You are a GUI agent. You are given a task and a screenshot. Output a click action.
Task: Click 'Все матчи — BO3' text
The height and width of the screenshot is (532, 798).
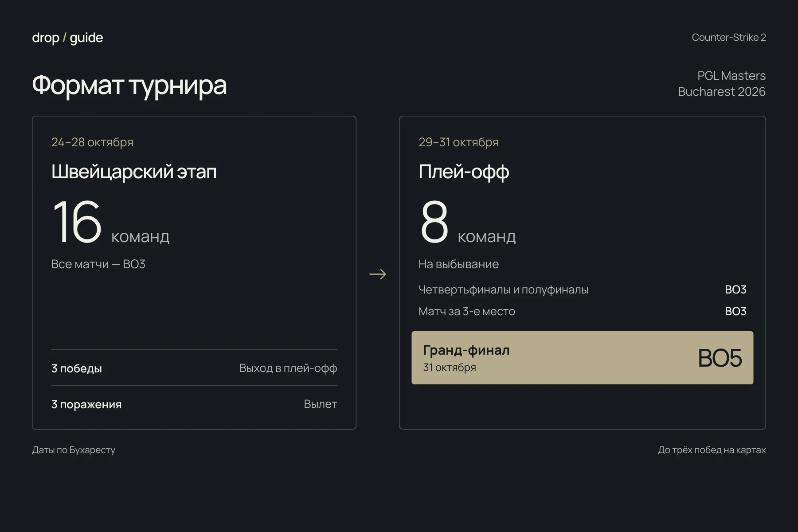tap(98, 264)
